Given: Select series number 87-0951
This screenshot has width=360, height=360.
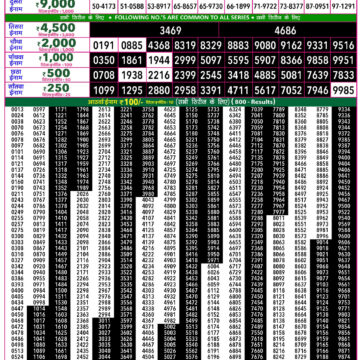Looking at the screenshot, I should (x=317, y=6).
